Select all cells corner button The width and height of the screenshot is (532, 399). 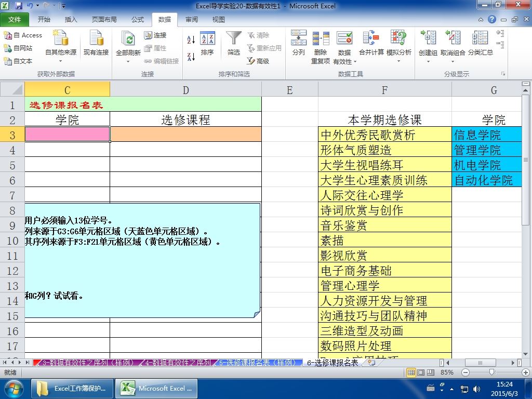coord(12,89)
